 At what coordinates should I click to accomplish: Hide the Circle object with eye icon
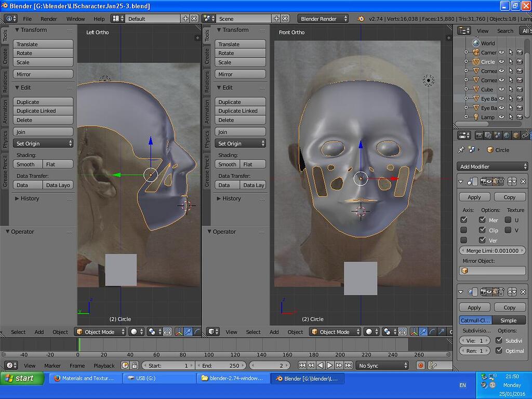pos(501,62)
